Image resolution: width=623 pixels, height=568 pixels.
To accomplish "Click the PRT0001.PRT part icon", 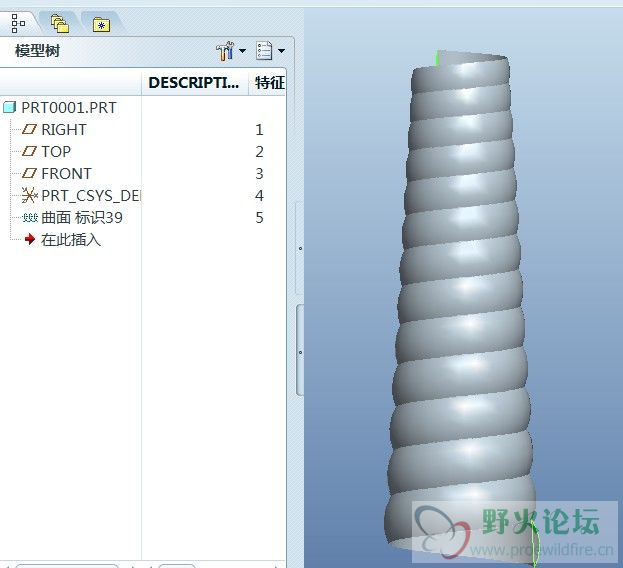I will point(10,108).
